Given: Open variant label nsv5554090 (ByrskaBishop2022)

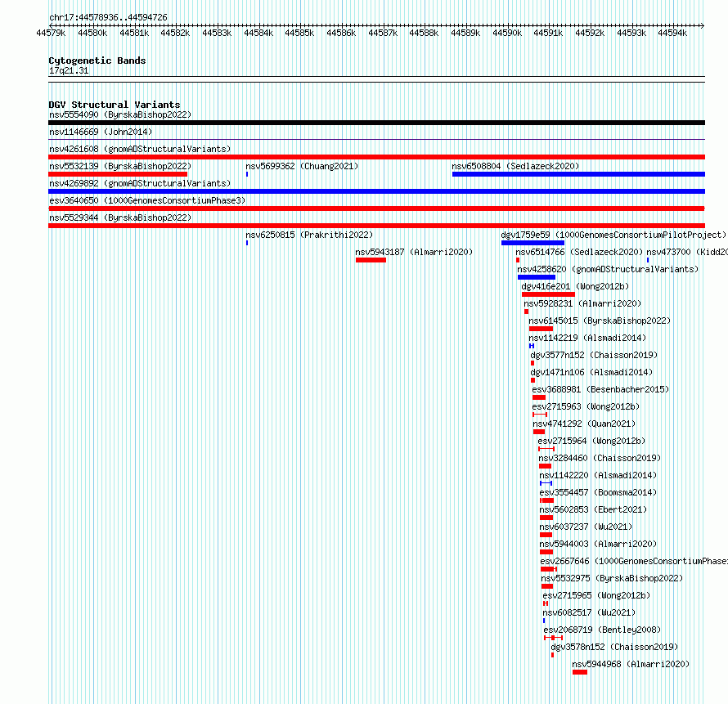Looking at the screenshot, I should (120, 114).
